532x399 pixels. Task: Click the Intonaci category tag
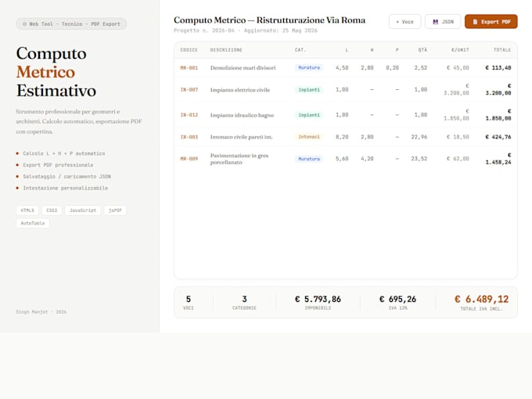pyautogui.click(x=309, y=137)
